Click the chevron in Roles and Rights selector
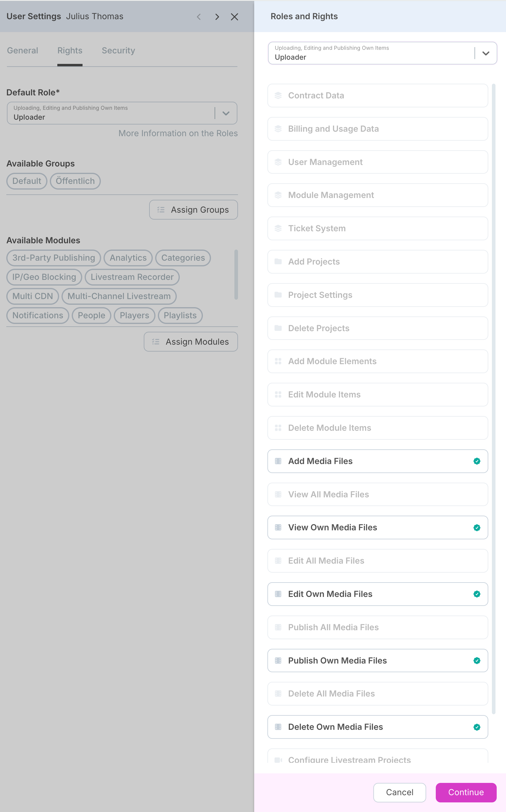The width and height of the screenshot is (506, 812). pyautogui.click(x=486, y=53)
